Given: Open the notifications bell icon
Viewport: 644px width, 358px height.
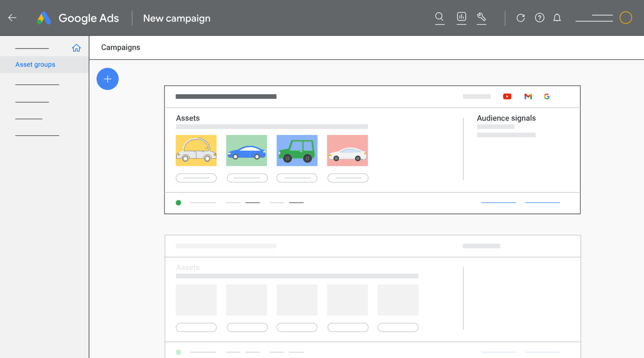Looking at the screenshot, I should click(x=557, y=18).
